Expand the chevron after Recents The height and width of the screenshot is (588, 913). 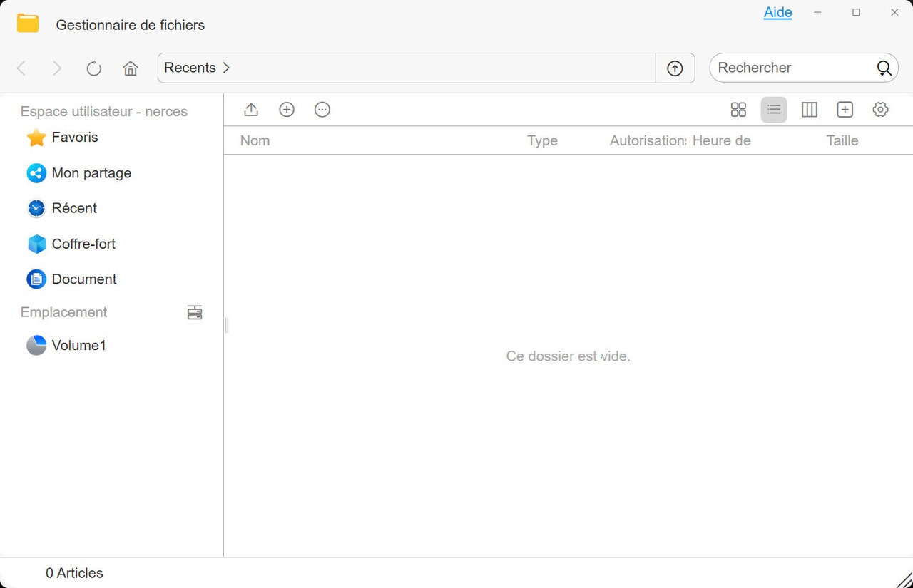pyautogui.click(x=226, y=68)
